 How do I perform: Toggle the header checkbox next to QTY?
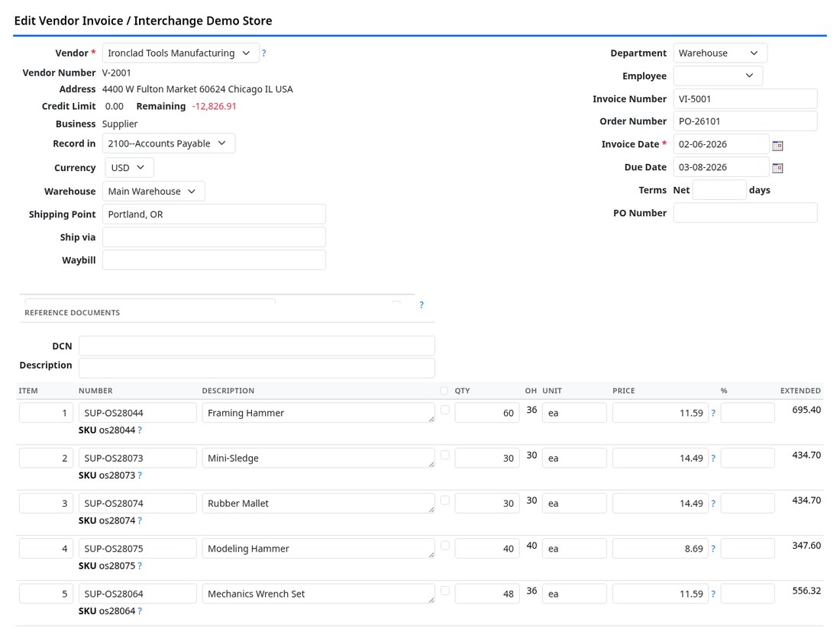coord(444,391)
